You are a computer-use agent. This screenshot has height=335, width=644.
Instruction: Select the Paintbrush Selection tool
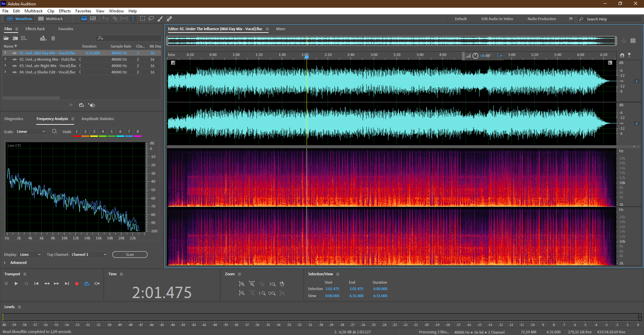160,18
